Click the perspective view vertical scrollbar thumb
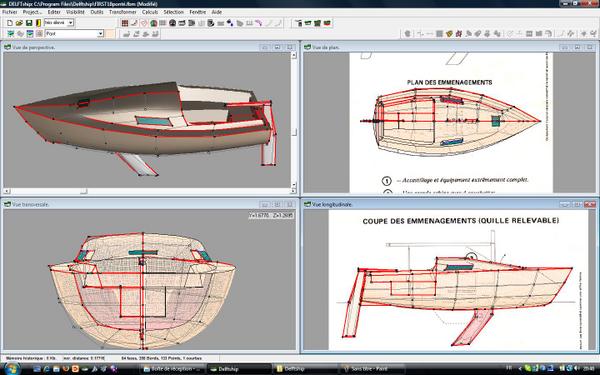Image resolution: width=600 pixels, height=375 pixels. pyautogui.click(x=294, y=132)
